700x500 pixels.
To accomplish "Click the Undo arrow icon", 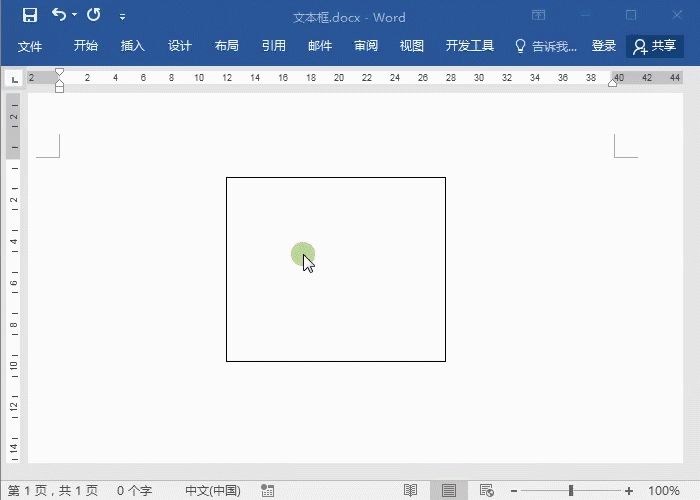I will (58, 15).
